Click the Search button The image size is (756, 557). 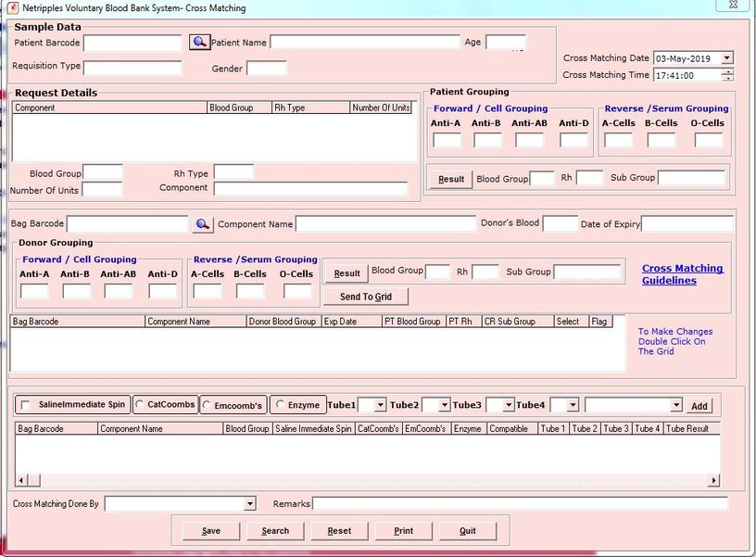tap(275, 531)
